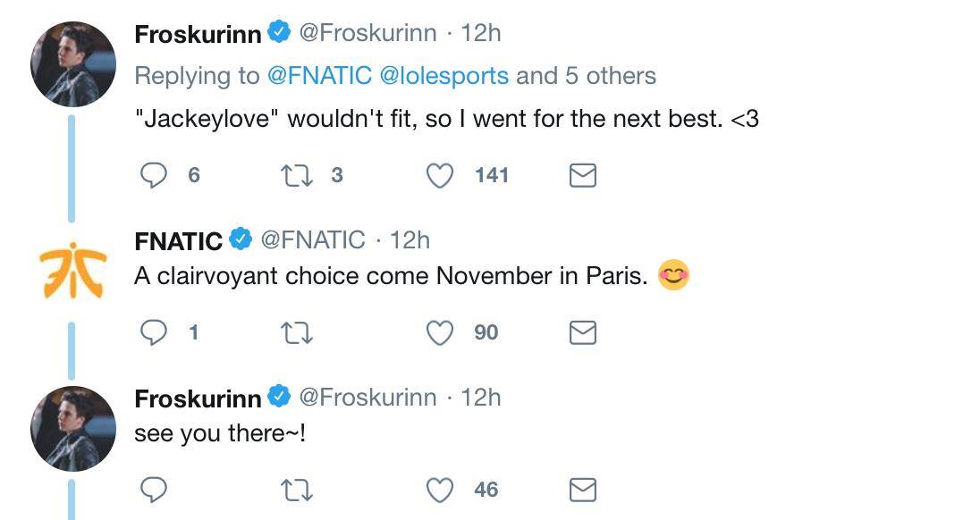Open the 12h timestamp on FNATIC's tweet

[410, 240]
